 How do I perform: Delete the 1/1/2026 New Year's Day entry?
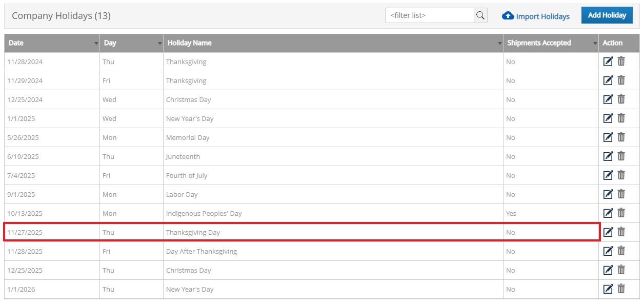coord(621,289)
